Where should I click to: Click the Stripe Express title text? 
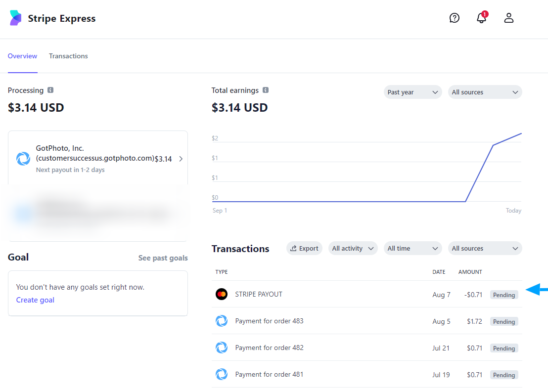61,18
